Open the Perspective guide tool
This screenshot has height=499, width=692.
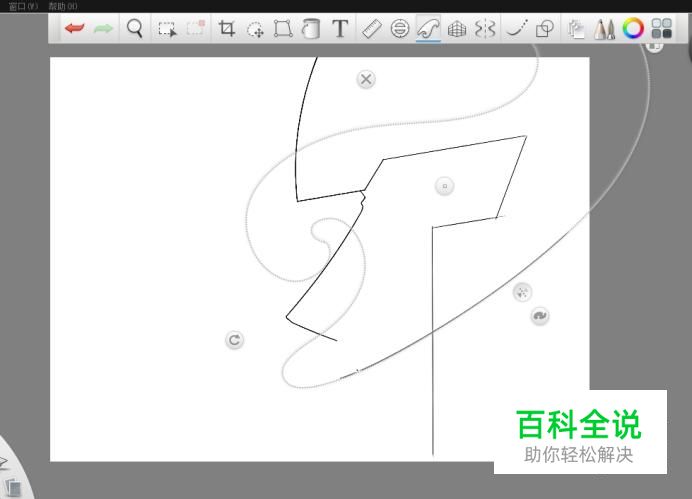(457, 29)
